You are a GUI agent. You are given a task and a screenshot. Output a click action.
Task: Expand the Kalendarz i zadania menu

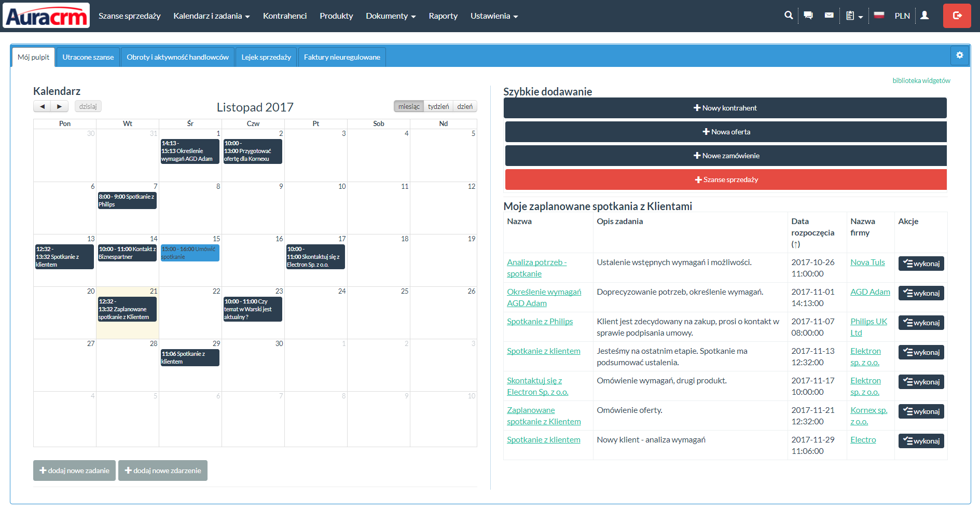(x=211, y=16)
